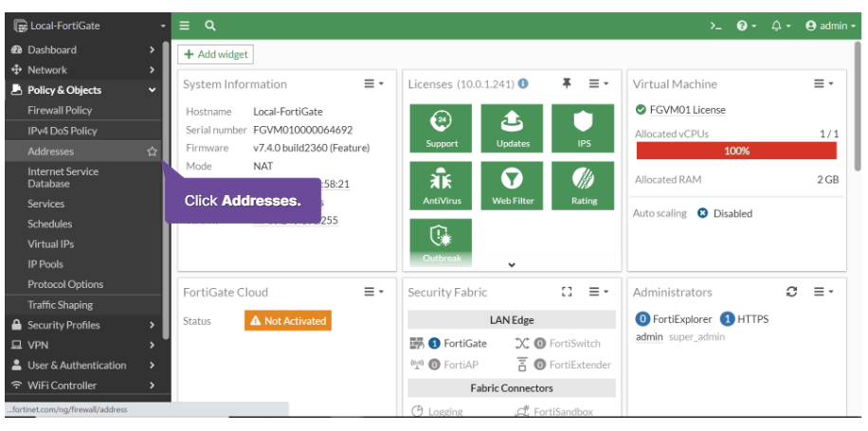Open the admin user menu
This screenshot has height=431, width=868.
[x=830, y=26]
